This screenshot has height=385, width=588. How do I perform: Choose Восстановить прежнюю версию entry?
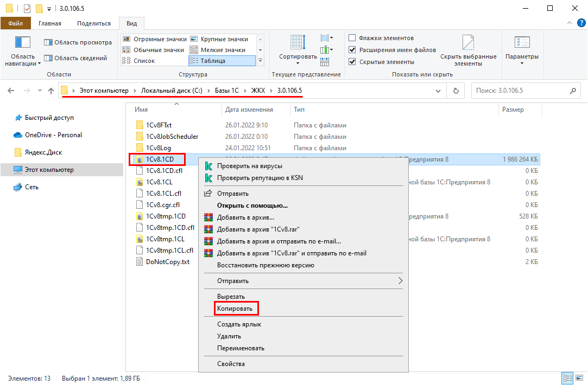[266, 265]
